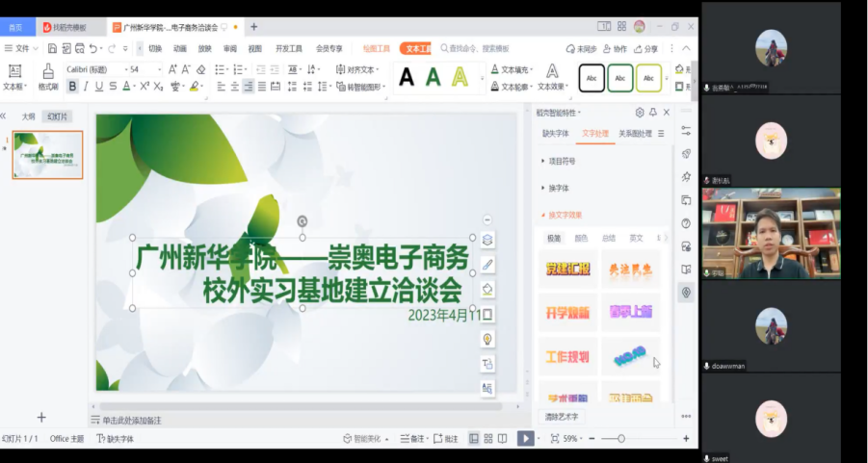This screenshot has height=463, width=868.
Task: Switch to Missing Fonts (缺失字体) pane tab
Action: (x=555, y=133)
